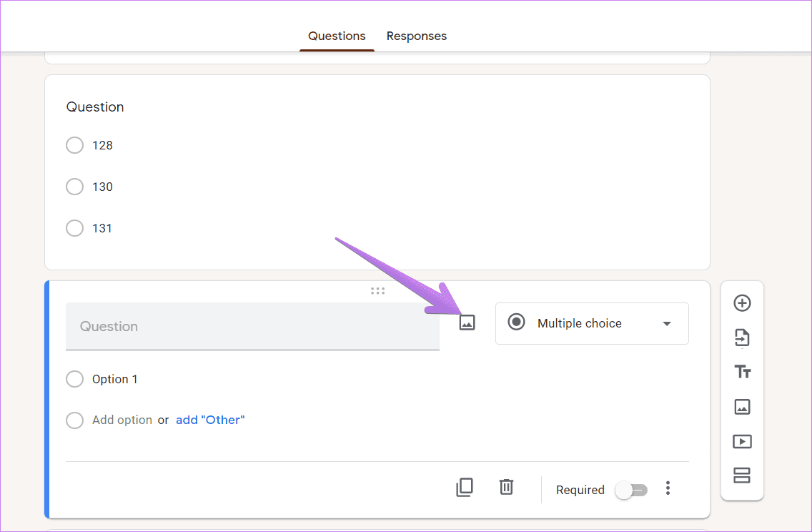Open more options three-dot menu
Viewport: 812px width, 532px height.
coord(668,488)
